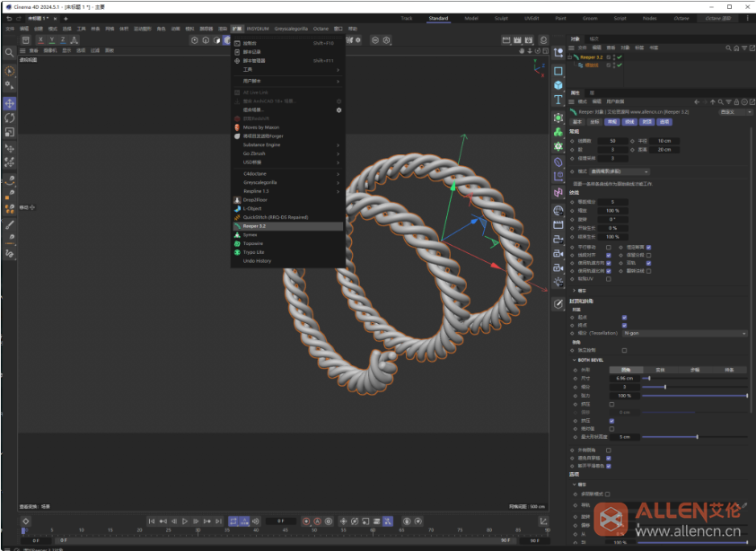
Task: Select the Live Selection tool icon
Action: pos(10,71)
